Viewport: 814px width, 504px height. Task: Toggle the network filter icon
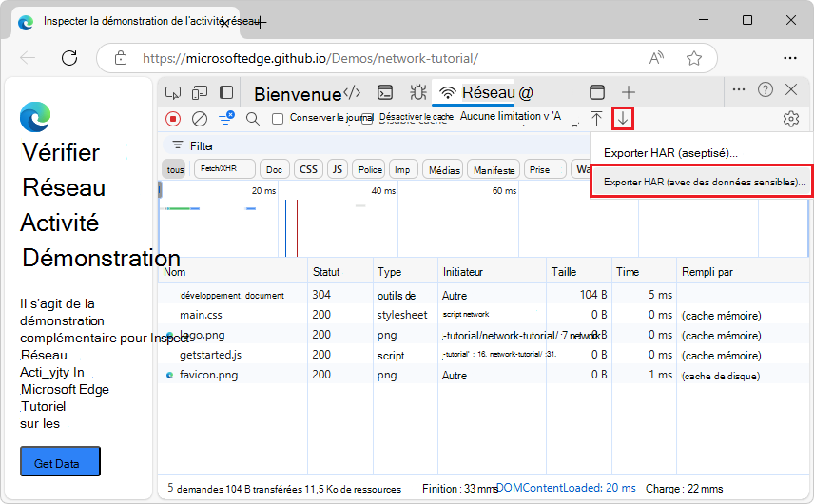(x=226, y=118)
